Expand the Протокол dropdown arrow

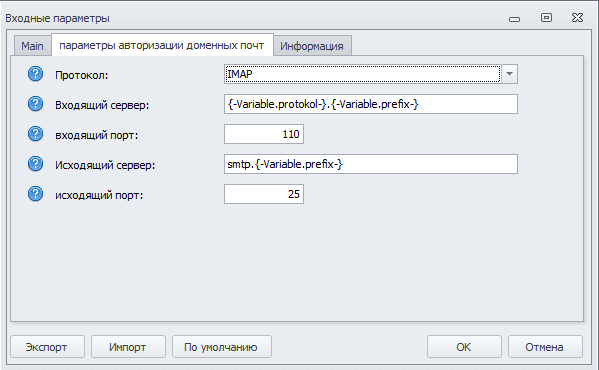[509, 74]
